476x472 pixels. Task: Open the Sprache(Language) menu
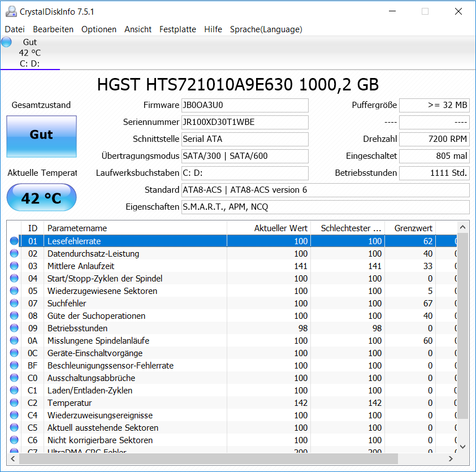tap(266, 29)
